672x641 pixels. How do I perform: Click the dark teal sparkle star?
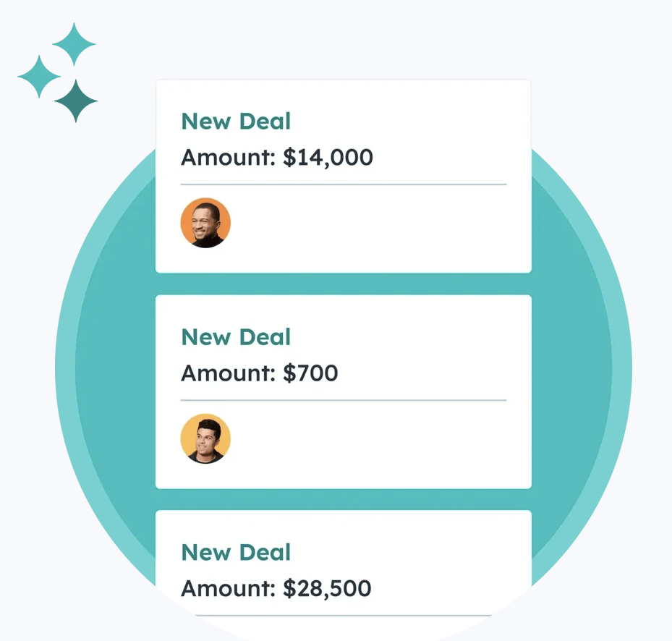coord(75,101)
